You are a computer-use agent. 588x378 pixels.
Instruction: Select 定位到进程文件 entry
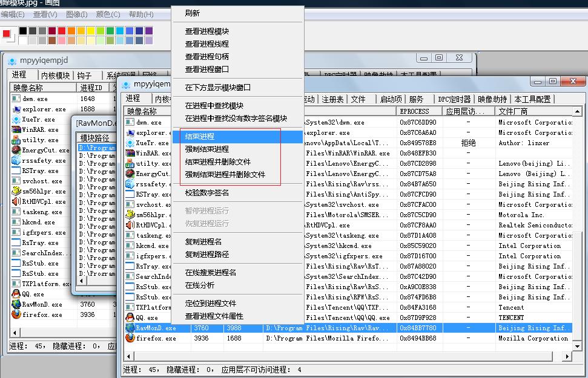pyautogui.click(x=210, y=303)
